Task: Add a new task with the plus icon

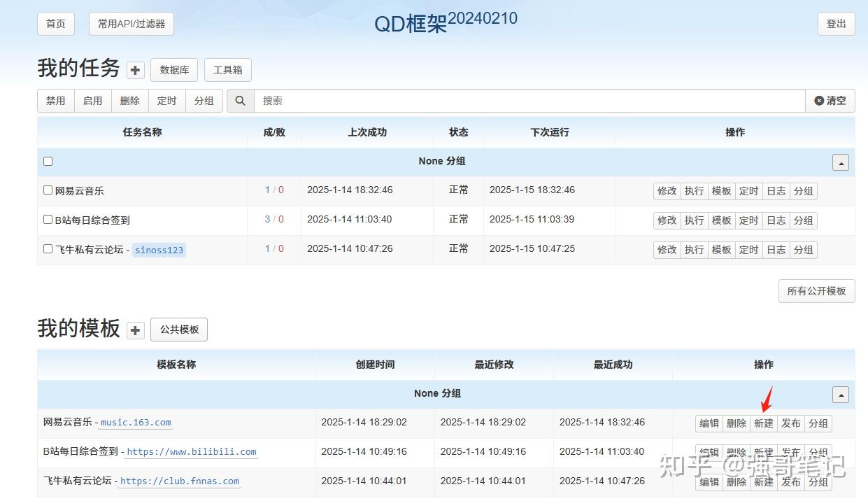Action: 135,70
